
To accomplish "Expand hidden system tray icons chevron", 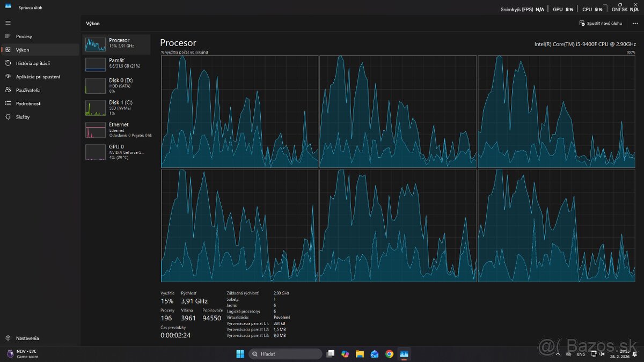I will [x=559, y=354].
